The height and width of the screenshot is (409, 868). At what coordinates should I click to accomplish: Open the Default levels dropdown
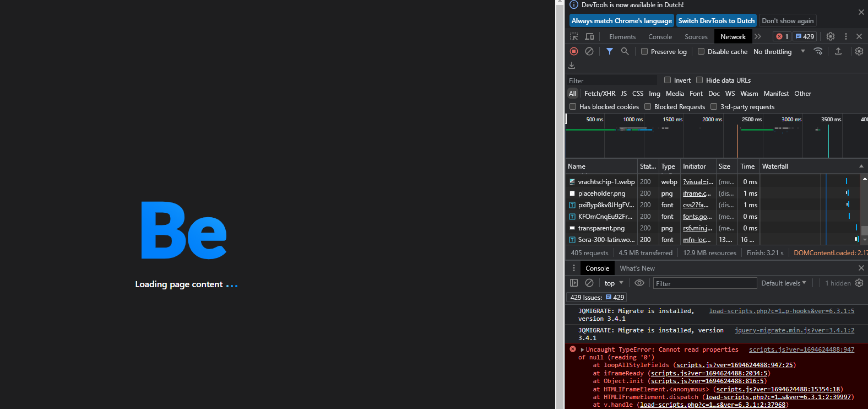coord(784,283)
